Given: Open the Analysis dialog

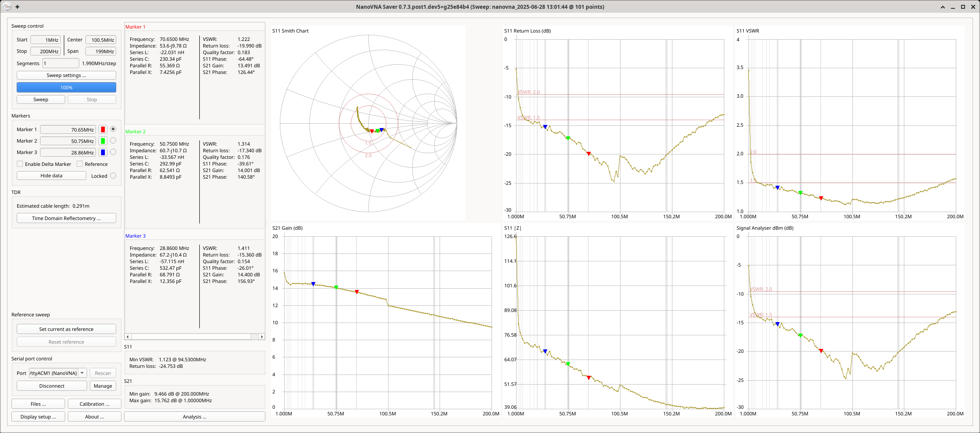Looking at the screenshot, I should click(x=195, y=417).
